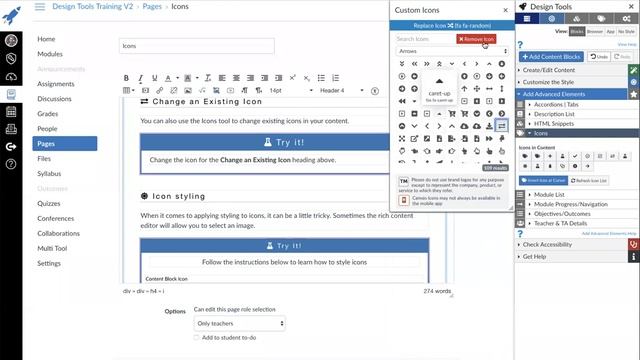The image size is (640, 360).
Task: Click the Undo button in Design Tools
Action: [599, 57]
